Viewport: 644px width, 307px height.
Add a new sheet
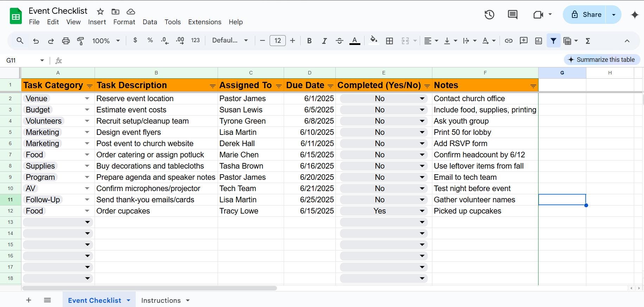(28, 300)
